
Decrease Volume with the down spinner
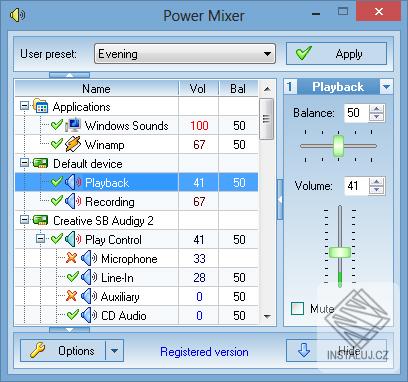377,190
